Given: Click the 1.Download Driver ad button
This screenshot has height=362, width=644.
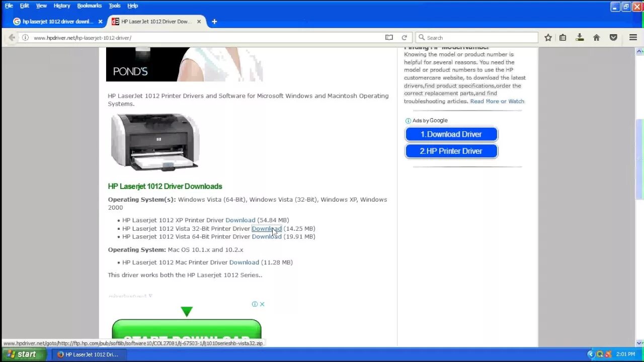Looking at the screenshot, I should (x=451, y=134).
